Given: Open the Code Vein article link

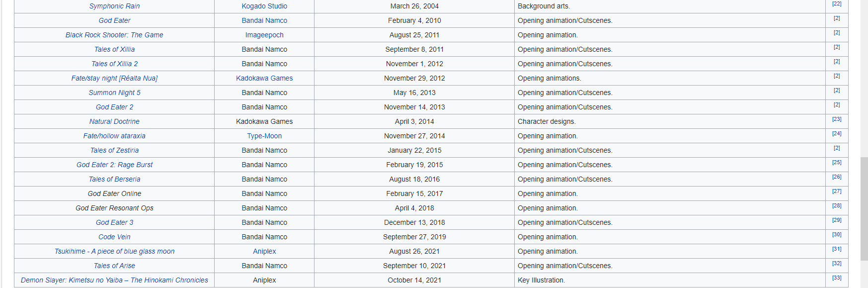Looking at the screenshot, I should click(x=114, y=237).
